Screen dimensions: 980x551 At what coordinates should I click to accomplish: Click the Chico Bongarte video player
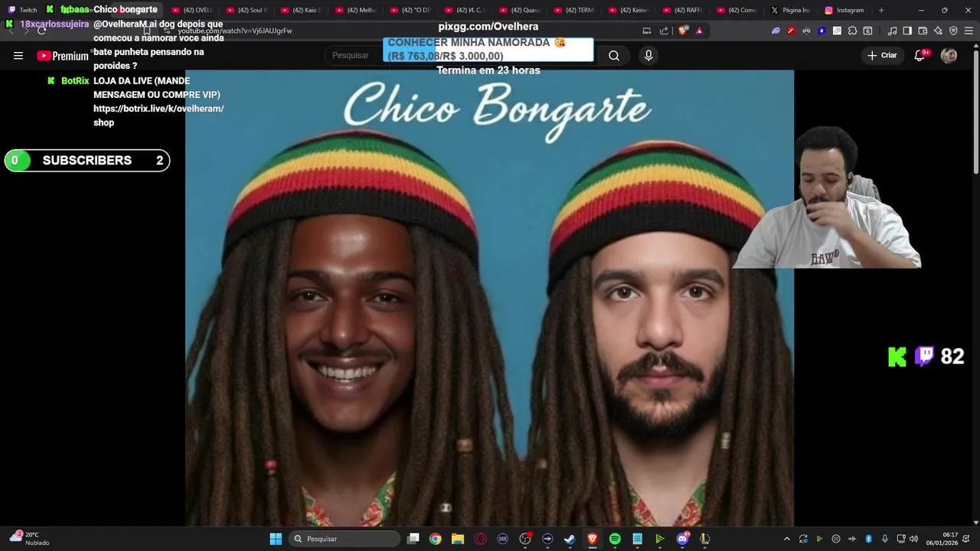point(489,298)
